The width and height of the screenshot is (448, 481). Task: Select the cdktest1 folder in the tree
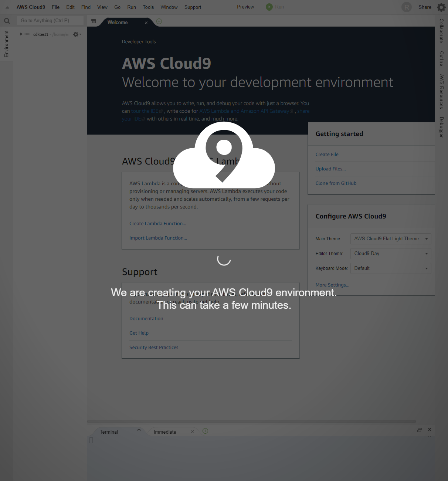click(41, 34)
